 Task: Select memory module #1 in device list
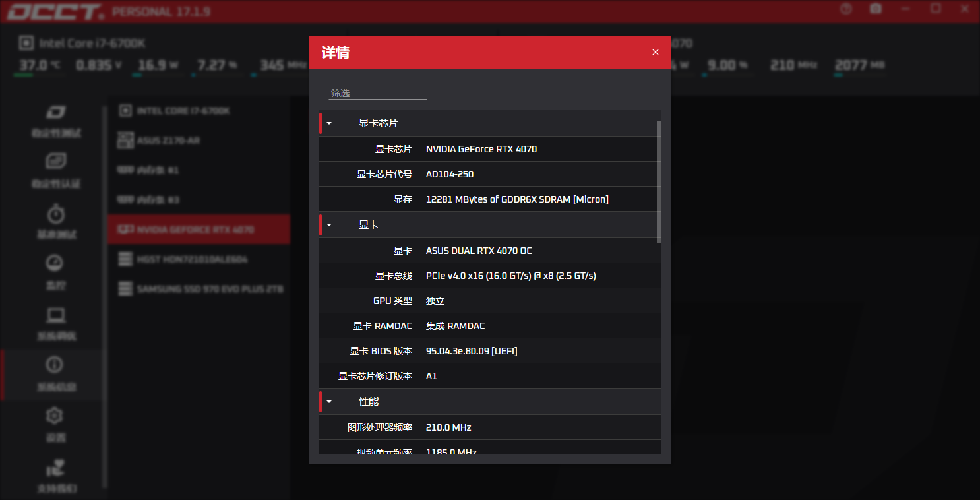pos(199,170)
